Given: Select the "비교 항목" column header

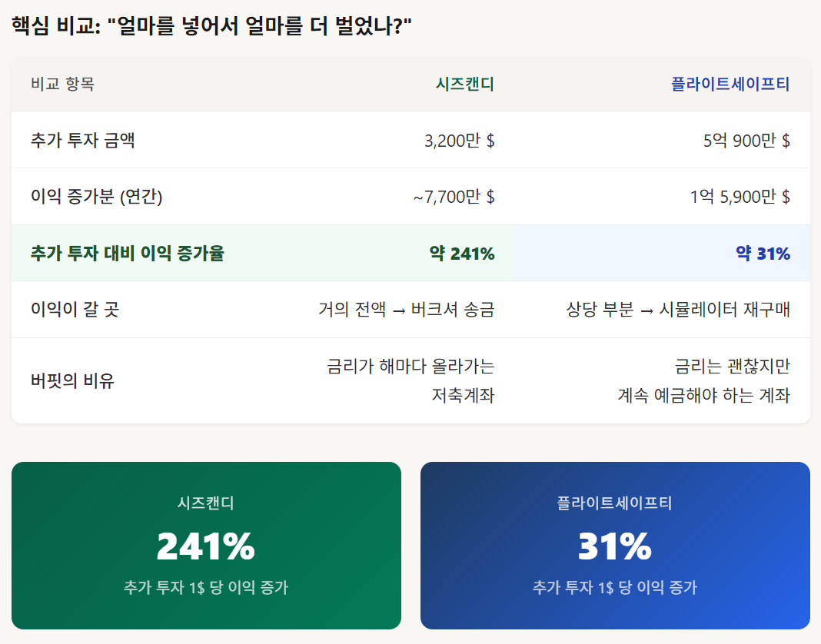Looking at the screenshot, I should pos(62,84).
